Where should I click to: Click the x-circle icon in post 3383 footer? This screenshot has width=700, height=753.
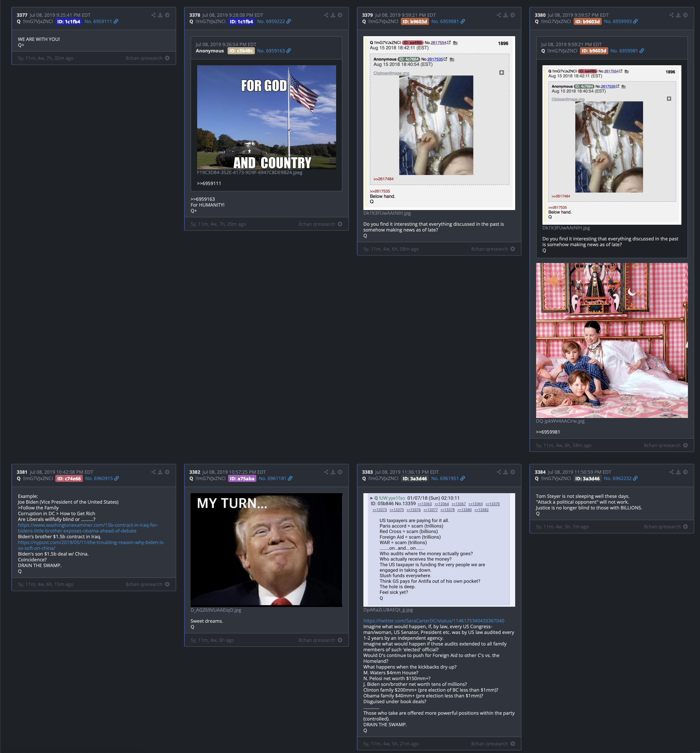click(x=513, y=744)
